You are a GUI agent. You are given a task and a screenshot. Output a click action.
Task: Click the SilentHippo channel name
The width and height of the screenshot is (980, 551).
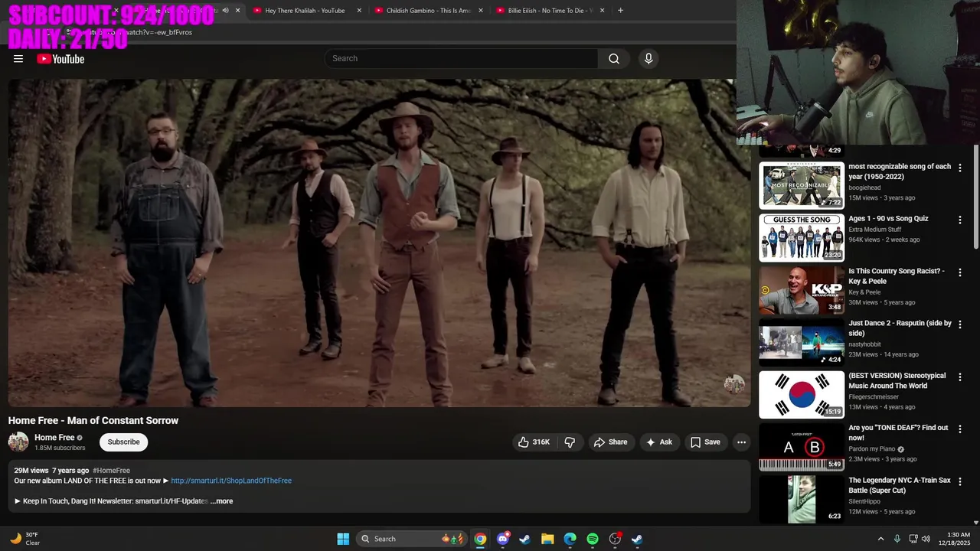(x=864, y=501)
